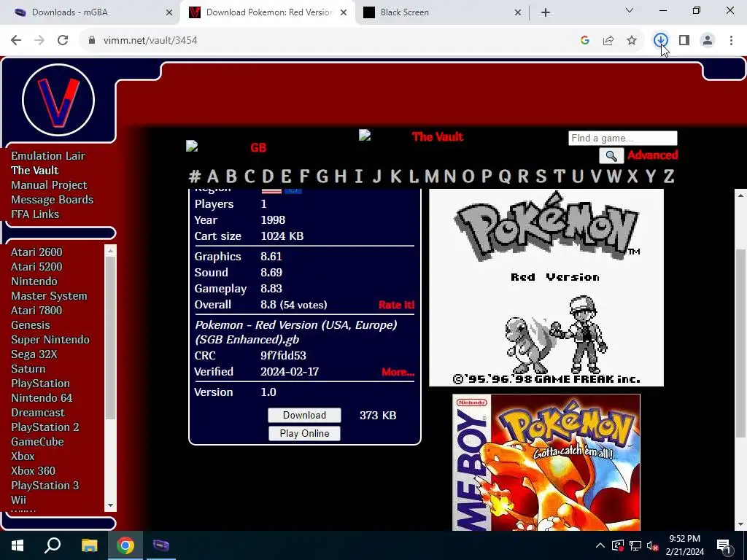Click the address bar URL
This screenshot has height=560, width=747.
150,41
